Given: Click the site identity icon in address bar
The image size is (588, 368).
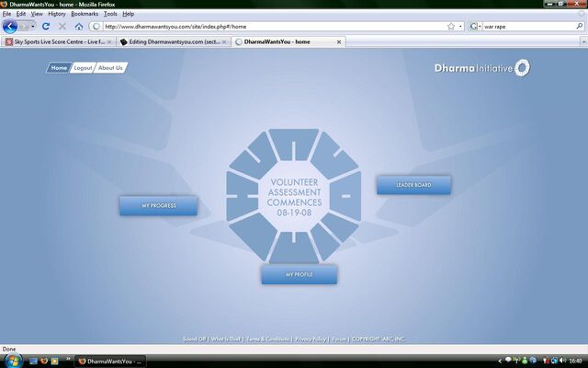Looking at the screenshot, I should pyautogui.click(x=96, y=27).
